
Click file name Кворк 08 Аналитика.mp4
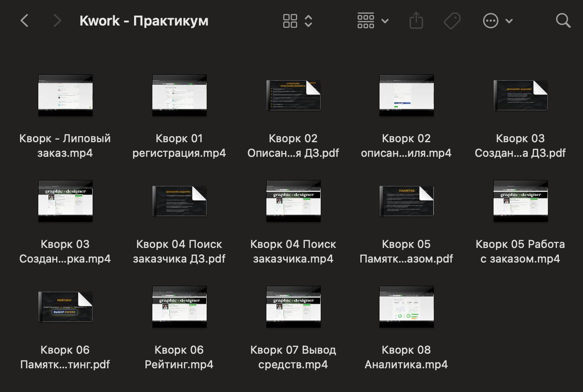(x=406, y=357)
